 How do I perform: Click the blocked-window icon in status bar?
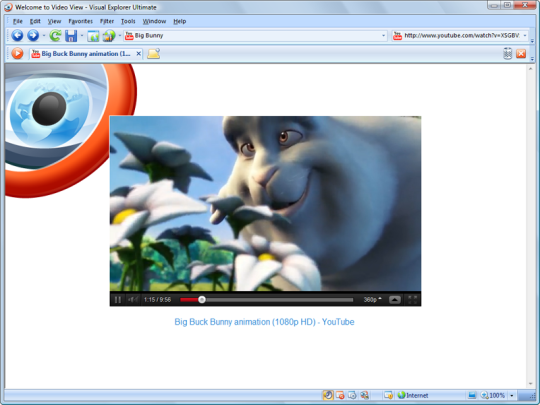(x=340, y=395)
